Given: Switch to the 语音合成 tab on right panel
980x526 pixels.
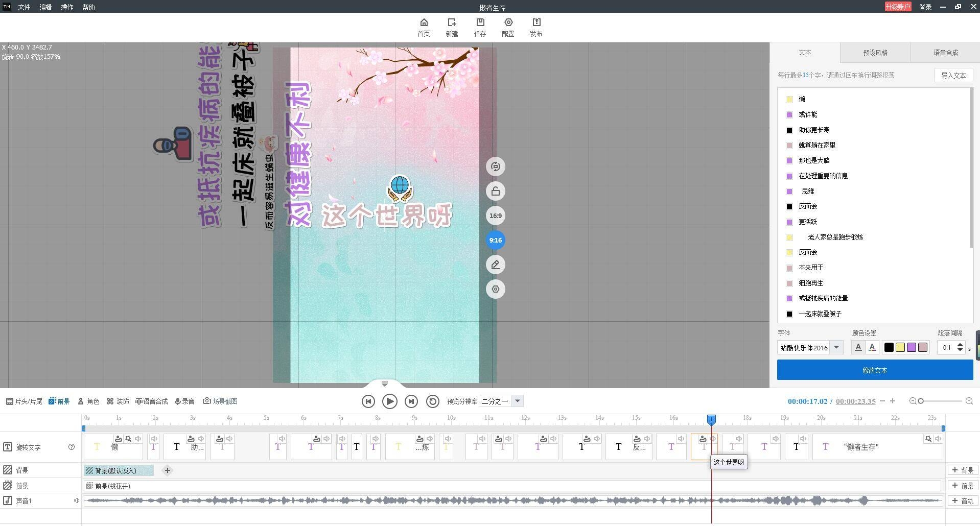Looking at the screenshot, I should coord(944,52).
